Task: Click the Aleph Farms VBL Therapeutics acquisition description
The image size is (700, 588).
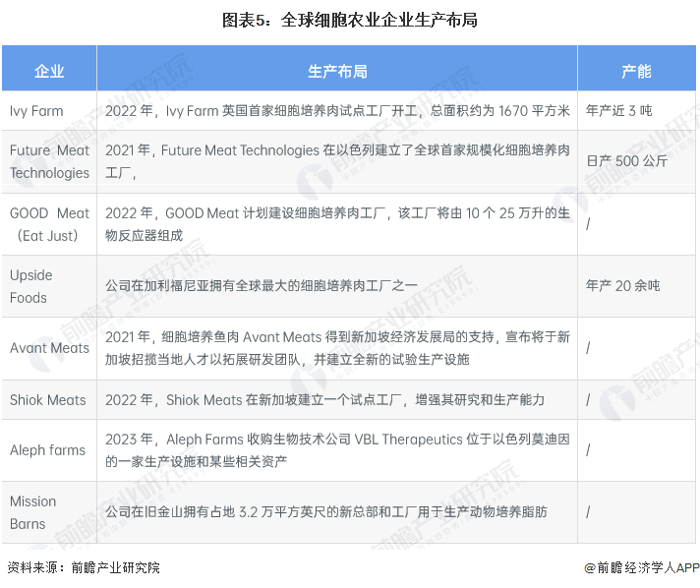Action: click(337, 450)
